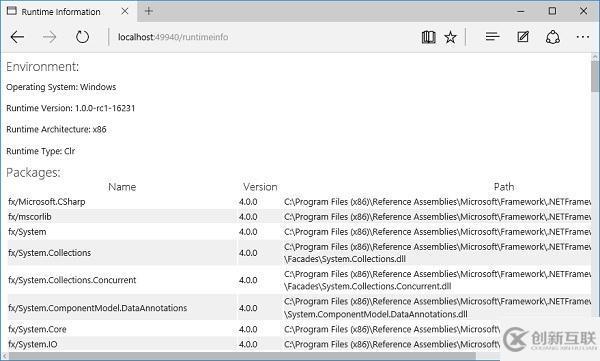Click version 4.0.0 of fx/System.Core
The image size is (600, 361).
coord(248,329)
